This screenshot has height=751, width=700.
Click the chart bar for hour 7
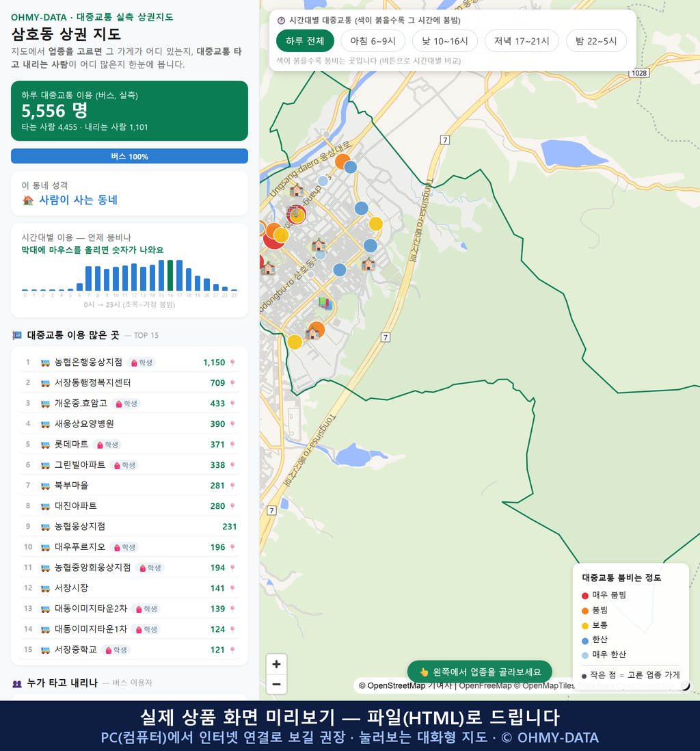89,278
